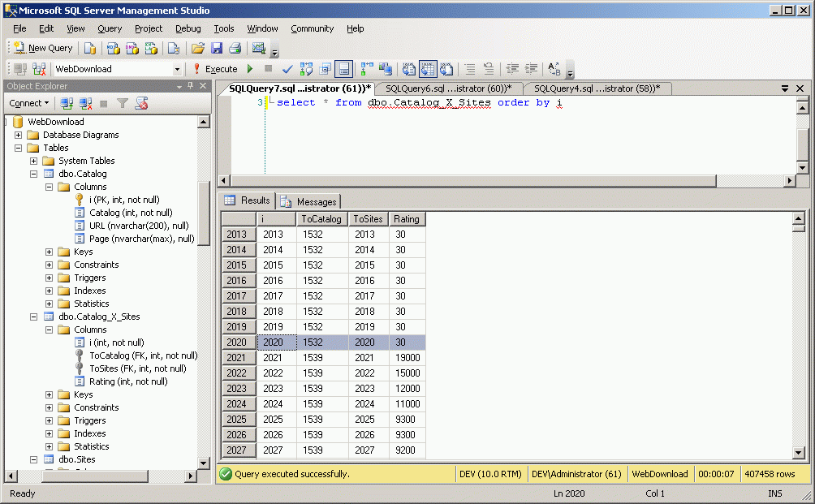The image size is (815, 504).
Task: Collapse the dbo.Catalog table node
Action: click(34, 174)
